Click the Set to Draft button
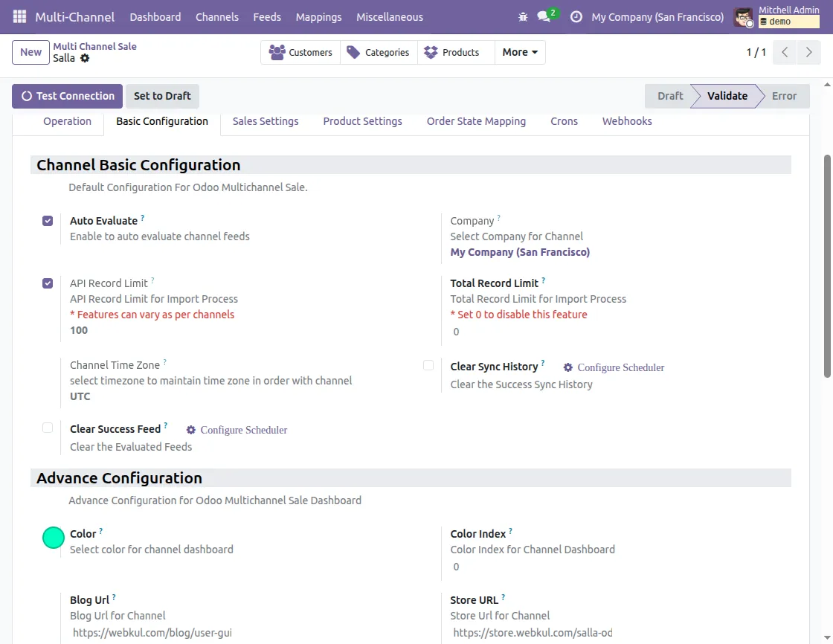833x644 pixels. pyautogui.click(x=162, y=96)
